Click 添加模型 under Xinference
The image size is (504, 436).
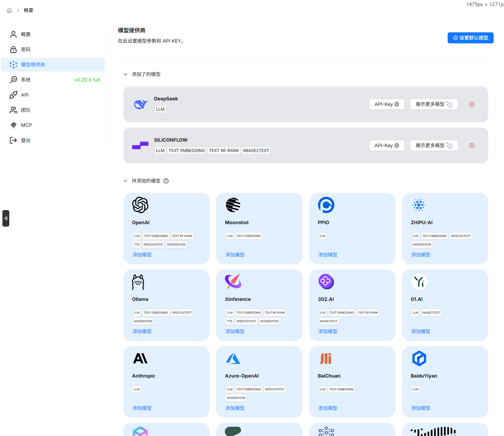(x=235, y=331)
